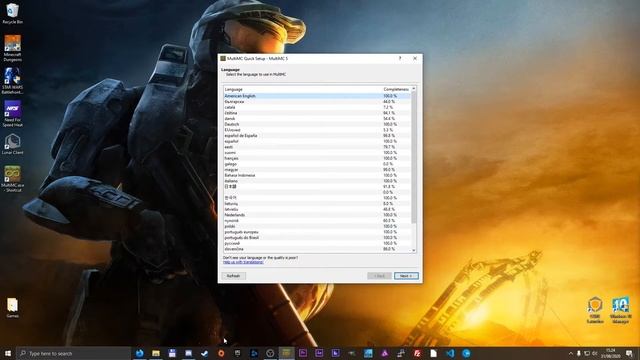Open the purple triangle app on the taskbar
This screenshot has height=360, width=640.
tap(384, 353)
